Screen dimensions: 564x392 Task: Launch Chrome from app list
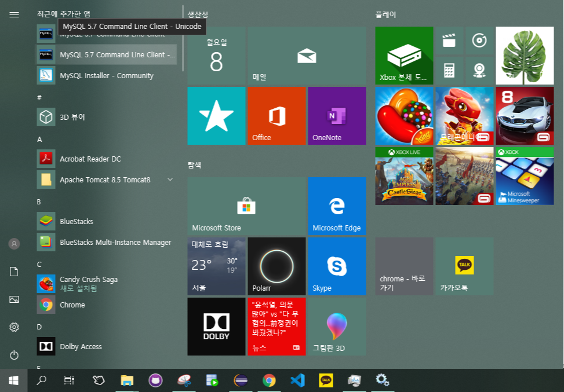(107, 305)
